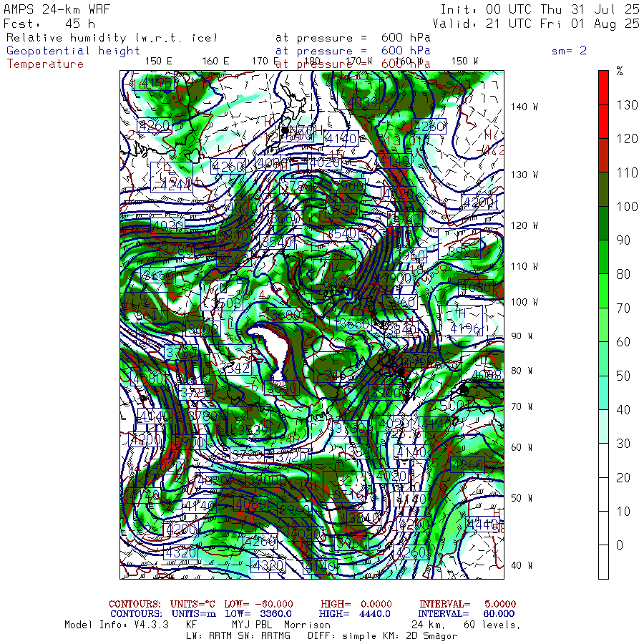This screenshot has height=644, width=644.
Task: Click the '130 W' longitude label
Action: pyautogui.click(x=524, y=175)
